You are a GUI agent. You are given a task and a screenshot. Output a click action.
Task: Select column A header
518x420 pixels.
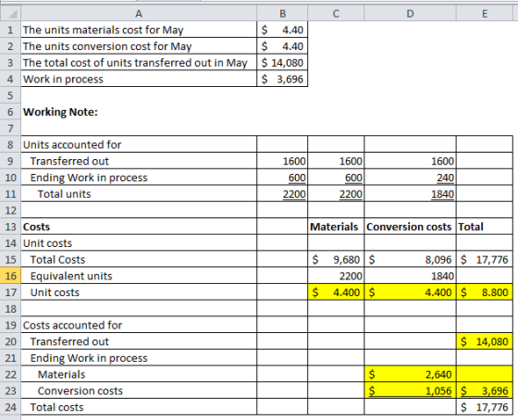click(x=139, y=14)
